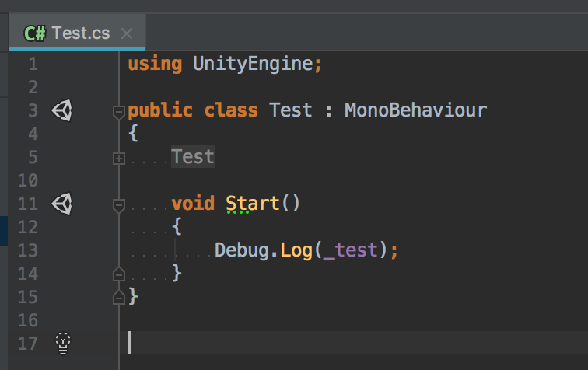Switch to the Test.cs editor tab

[x=77, y=33]
